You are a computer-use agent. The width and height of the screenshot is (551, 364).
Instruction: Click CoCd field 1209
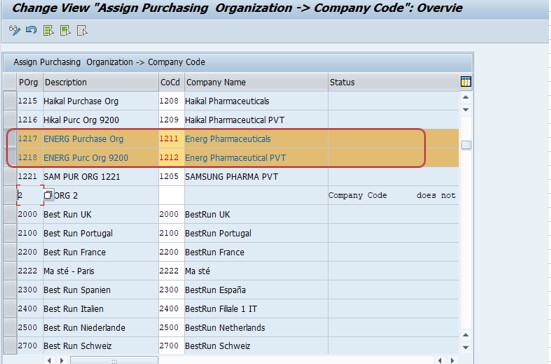(x=171, y=120)
